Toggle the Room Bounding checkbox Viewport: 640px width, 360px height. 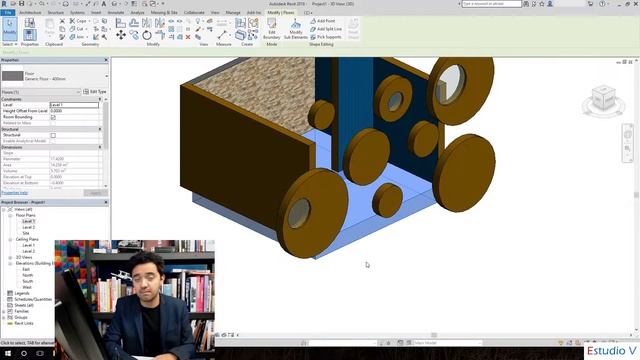[53, 117]
